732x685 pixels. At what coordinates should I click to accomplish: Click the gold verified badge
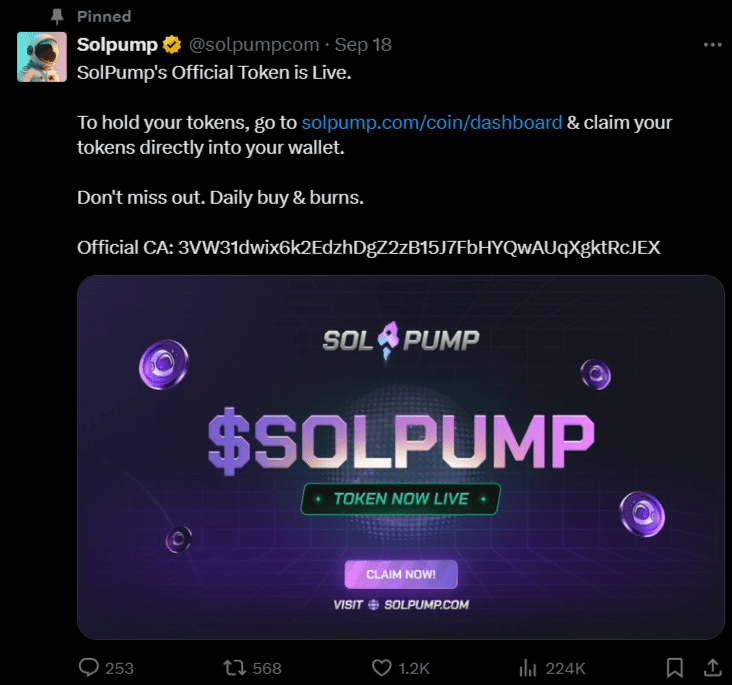point(172,45)
